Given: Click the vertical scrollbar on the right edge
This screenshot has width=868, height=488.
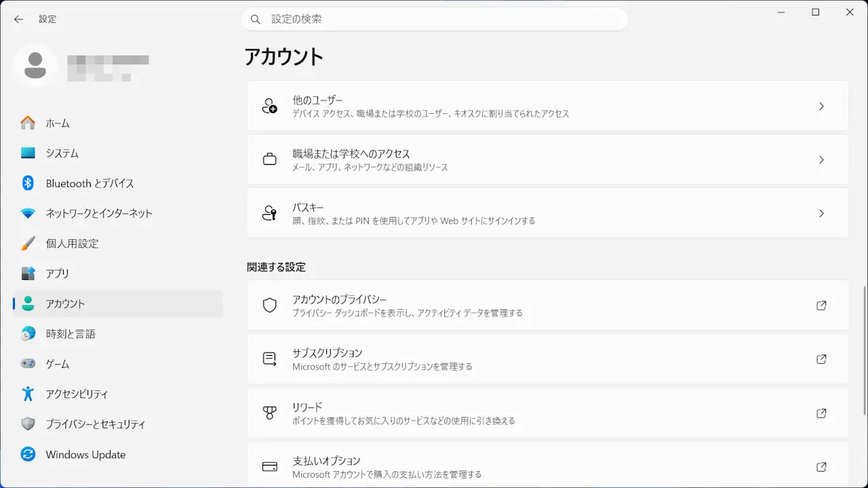Looking at the screenshot, I should tap(864, 352).
